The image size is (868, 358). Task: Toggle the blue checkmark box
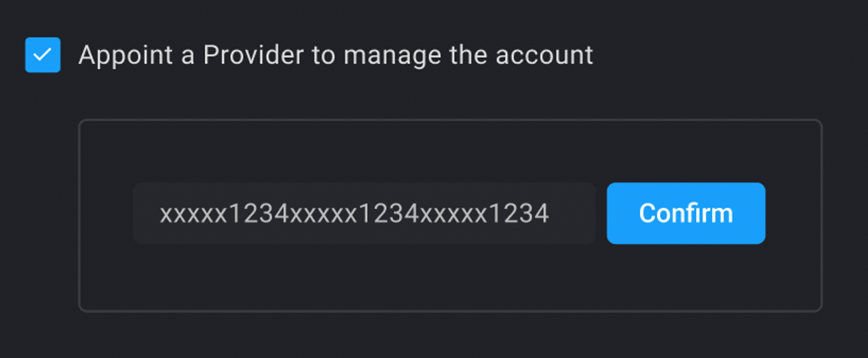coord(43,55)
